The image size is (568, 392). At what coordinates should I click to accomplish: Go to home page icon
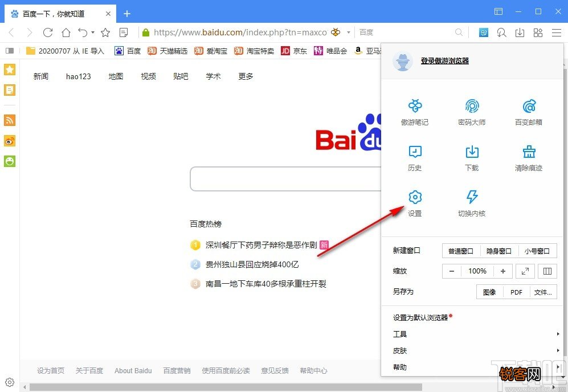point(66,32)
